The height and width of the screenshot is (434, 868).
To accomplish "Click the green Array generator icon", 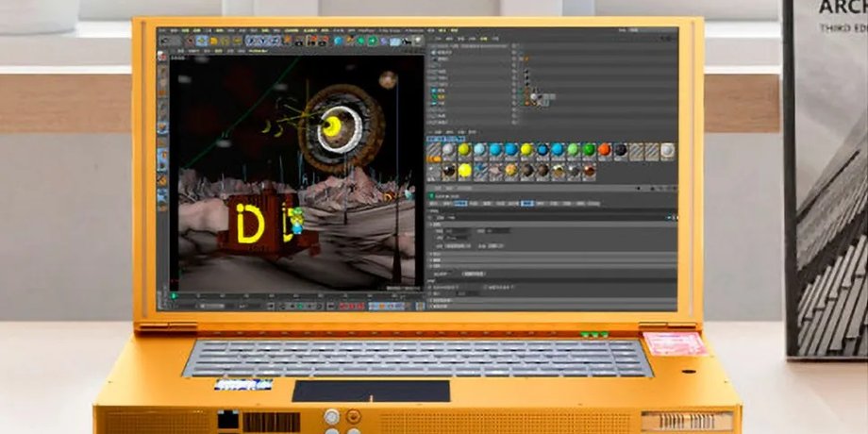I will coord(373,41).
